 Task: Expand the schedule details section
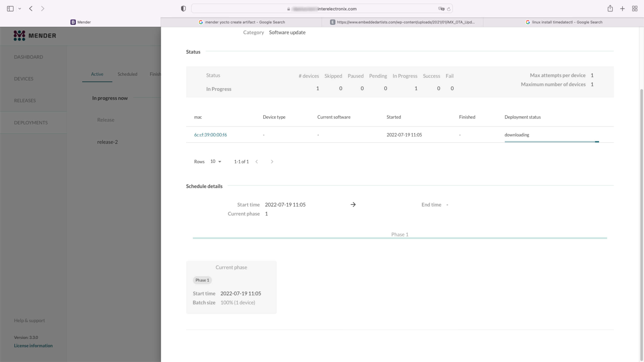[x=204, y=186]
